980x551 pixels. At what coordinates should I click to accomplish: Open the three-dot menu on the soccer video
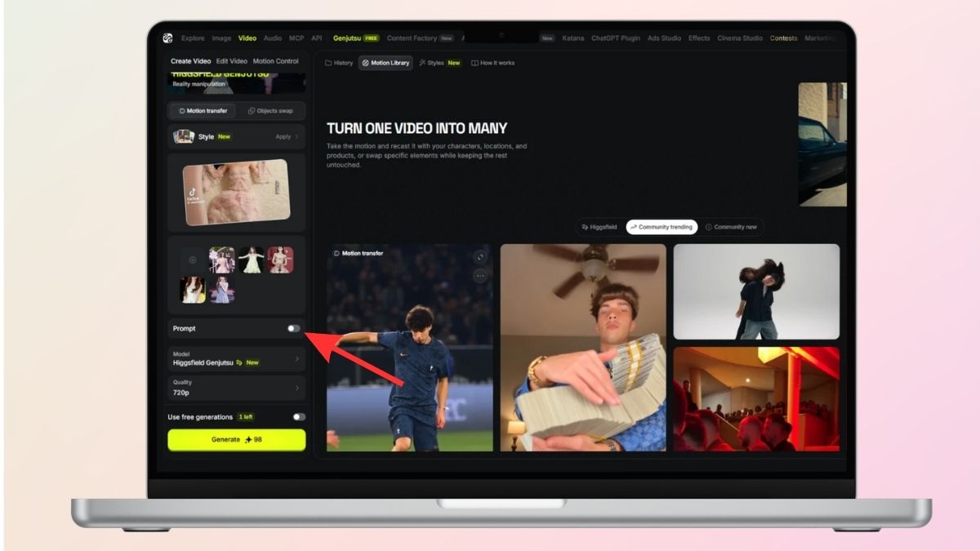480,276
